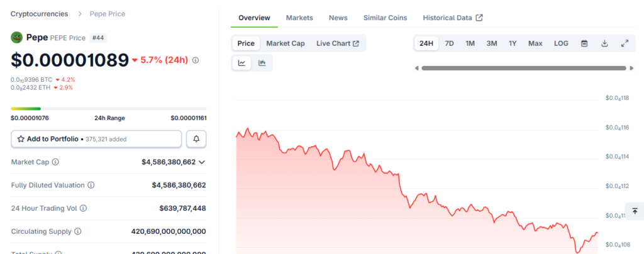Open Market Cap info tooltip icon

point(55,162)
